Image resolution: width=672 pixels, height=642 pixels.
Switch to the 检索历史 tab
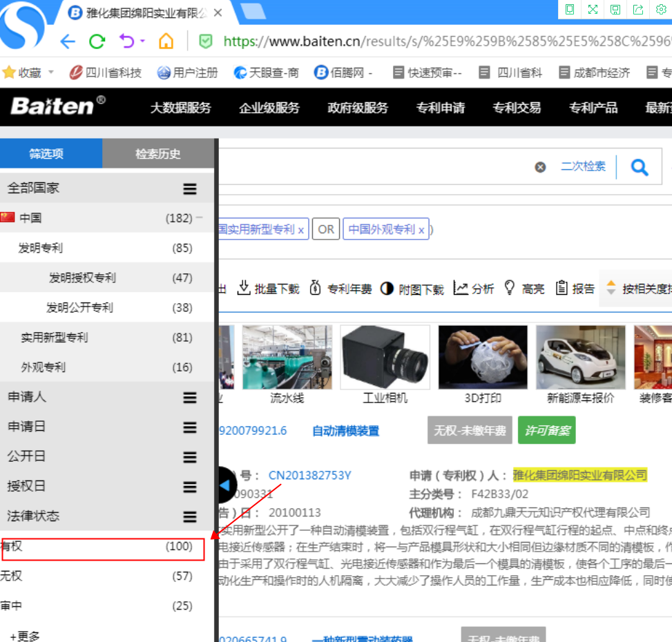coord(158,154)
